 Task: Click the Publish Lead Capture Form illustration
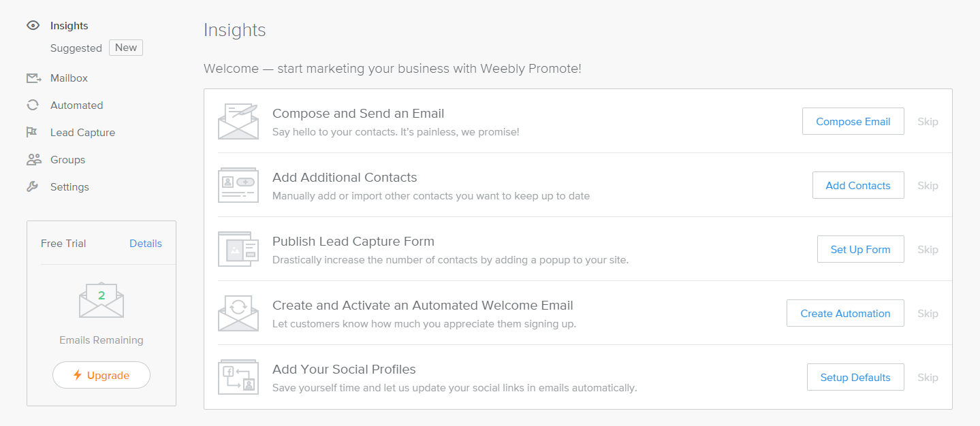[238, 249]
